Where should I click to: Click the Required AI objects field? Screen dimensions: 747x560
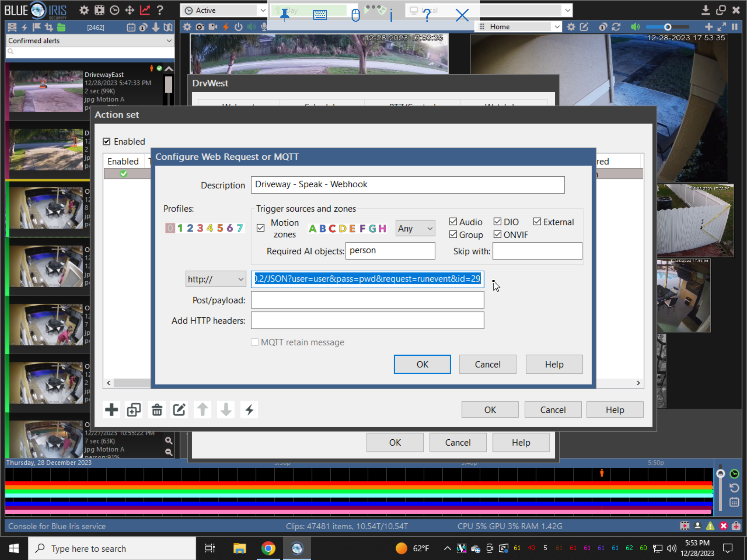click(390, 251)
